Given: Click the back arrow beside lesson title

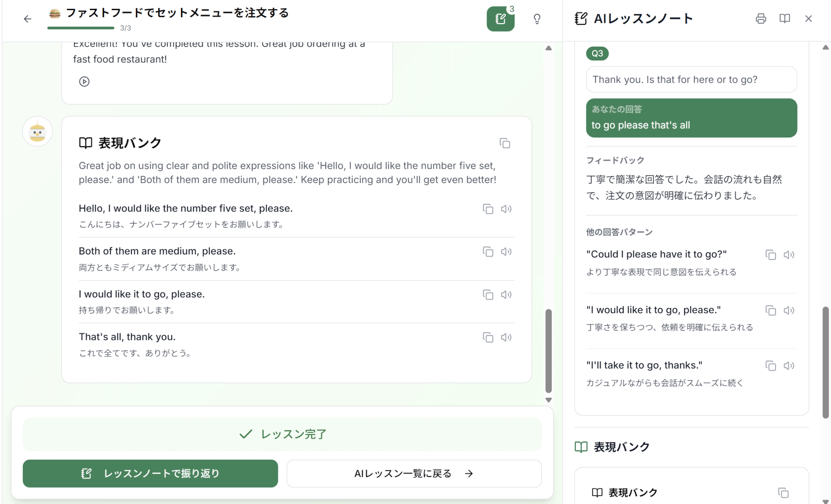Looking at the screenshot, I should point(27,19).
